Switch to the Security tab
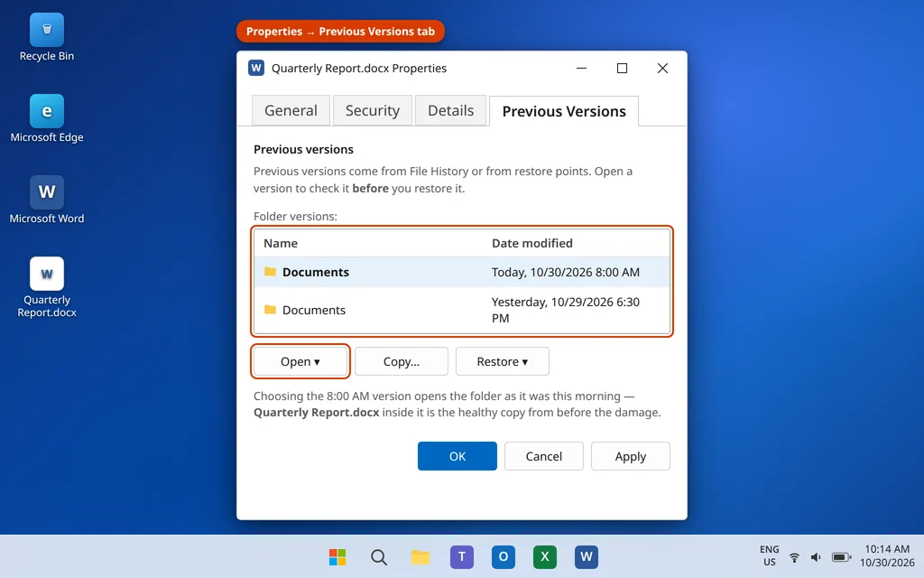The width and height of the screenshot is (924, 578). point(373,110)
